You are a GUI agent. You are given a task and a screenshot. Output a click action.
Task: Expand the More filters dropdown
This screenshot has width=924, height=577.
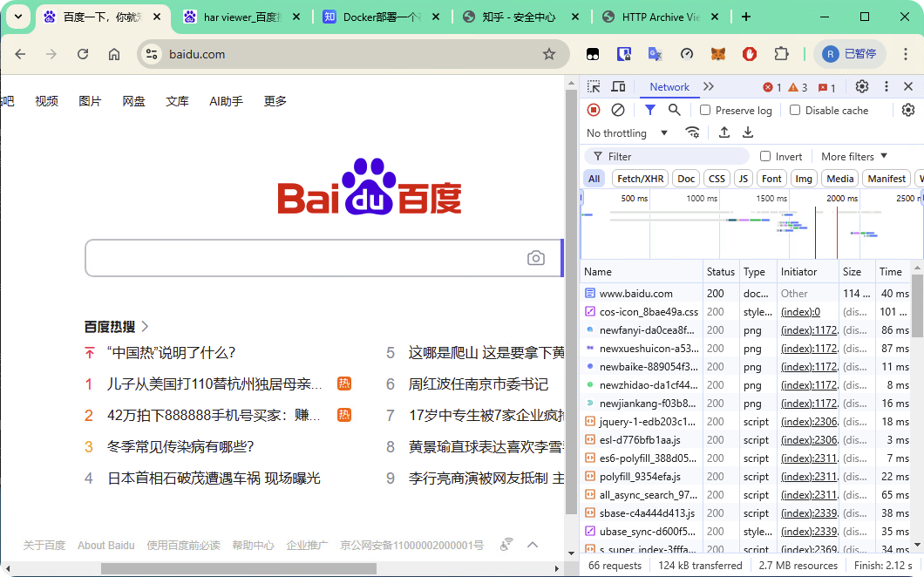click(854, 156)
